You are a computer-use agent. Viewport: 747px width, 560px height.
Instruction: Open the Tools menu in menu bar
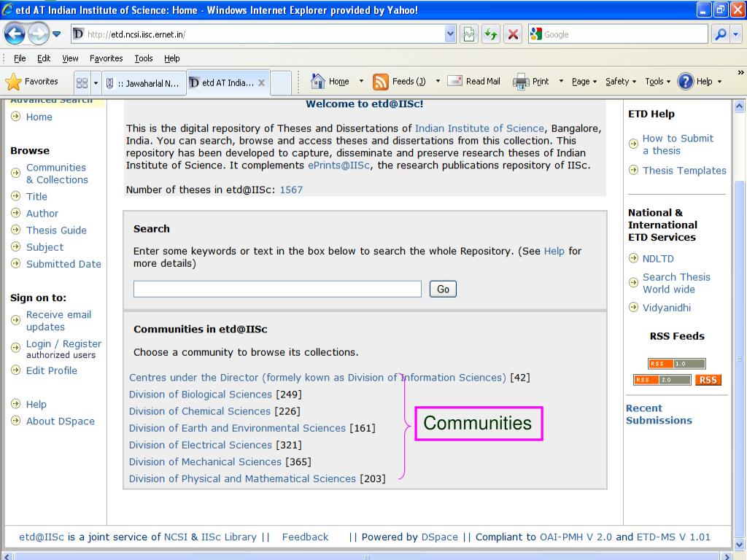pos(144,58)
